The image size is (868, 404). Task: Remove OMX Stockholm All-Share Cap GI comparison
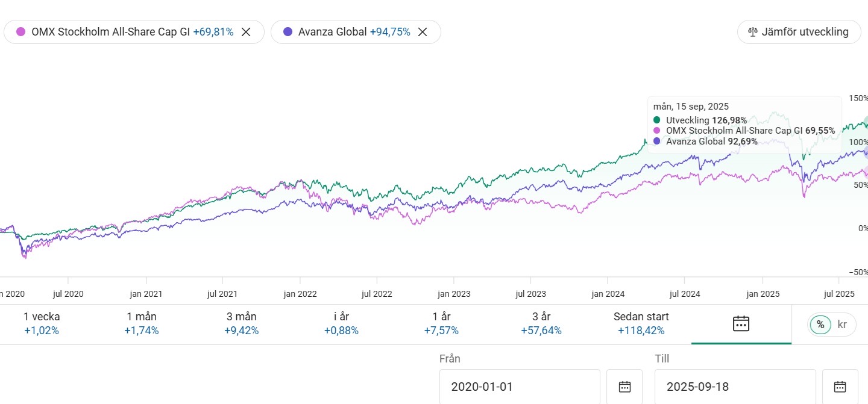pos(246,33)
